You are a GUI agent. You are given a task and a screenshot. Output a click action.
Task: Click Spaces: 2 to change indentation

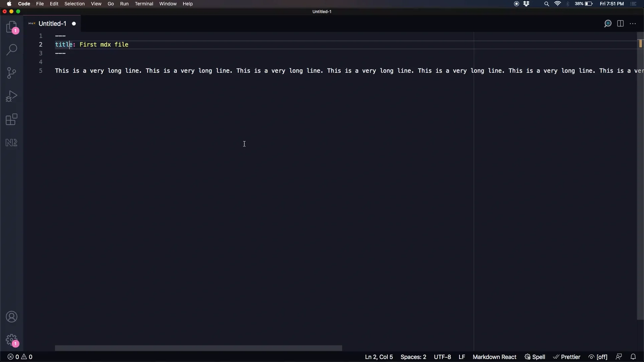pyautogui.click(x=413, y=357)
